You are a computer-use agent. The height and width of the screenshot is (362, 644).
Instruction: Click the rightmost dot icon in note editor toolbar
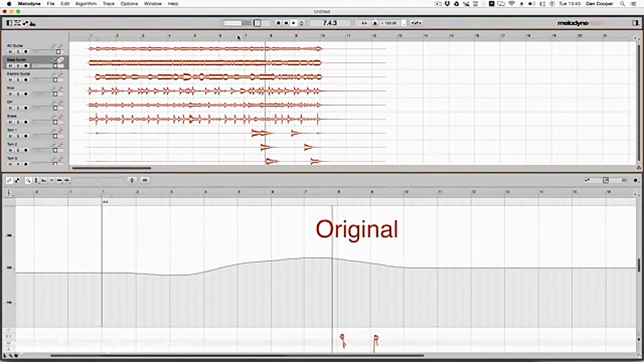[636, 180]
